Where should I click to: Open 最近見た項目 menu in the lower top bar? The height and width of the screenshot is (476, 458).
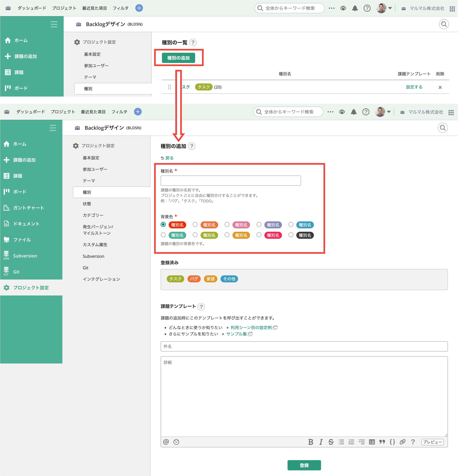(x=93, y=112)
